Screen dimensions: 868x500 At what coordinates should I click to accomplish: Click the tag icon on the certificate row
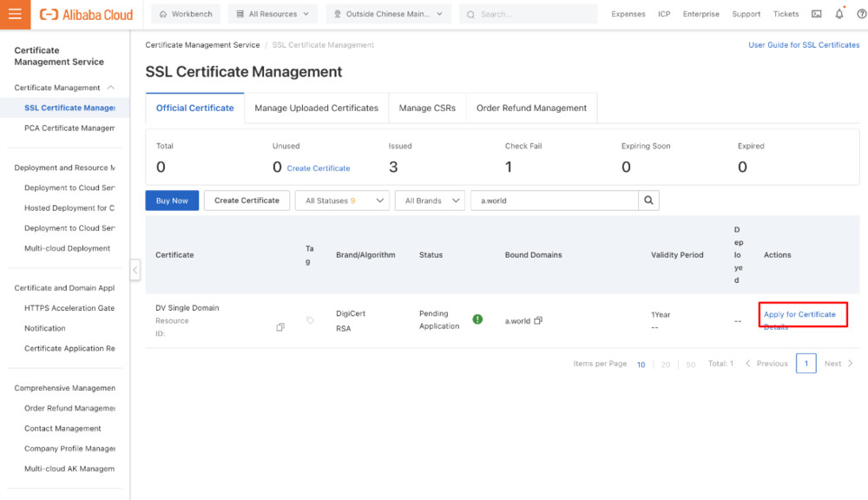tap(309, 319)
